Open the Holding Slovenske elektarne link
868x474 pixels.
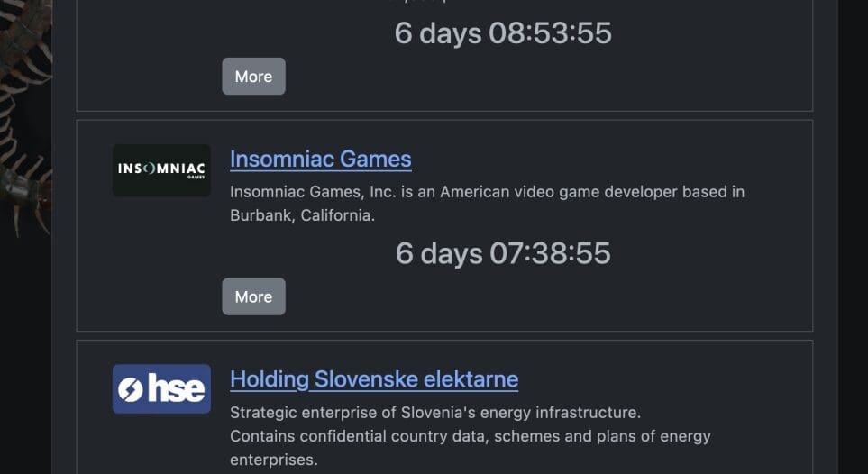pos(374,379)
